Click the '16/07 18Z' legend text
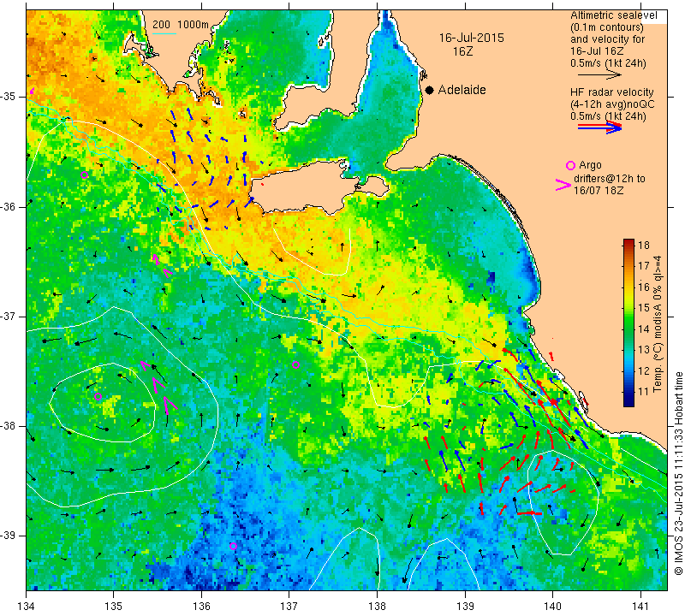Viewport: 685px width, 616px height. (598, 191)
